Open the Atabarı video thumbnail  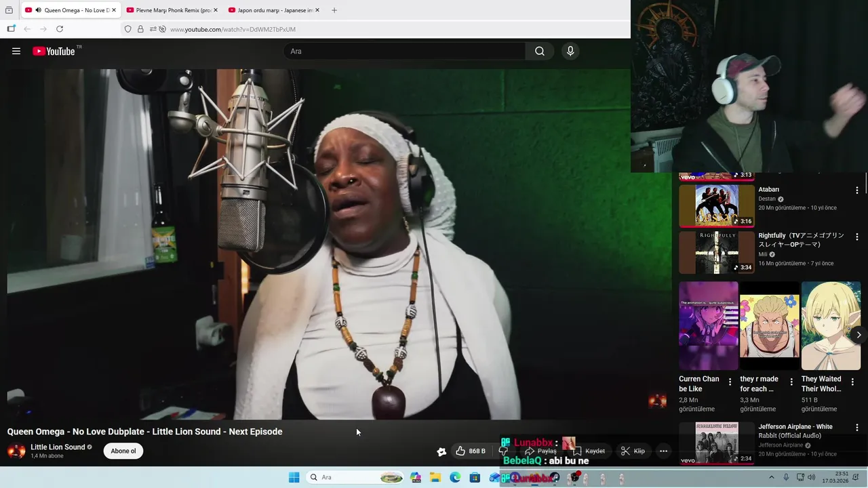click(717, 206)
